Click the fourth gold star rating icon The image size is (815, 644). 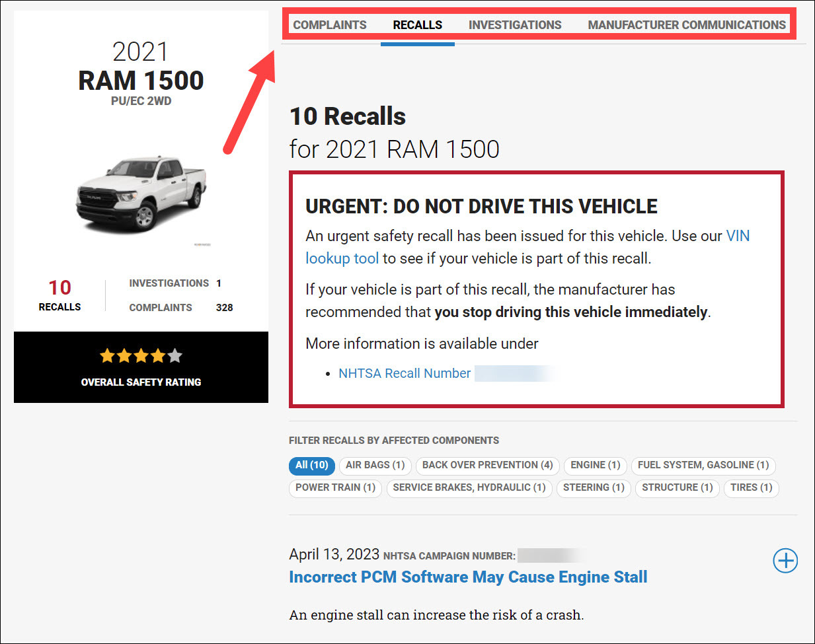158,355
